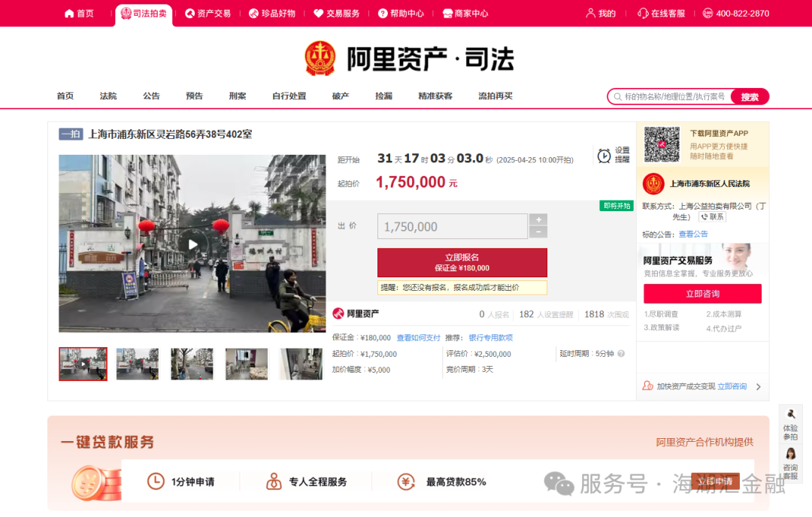Switch to the 破产 tab
The image size is (812, 517).
340,96
